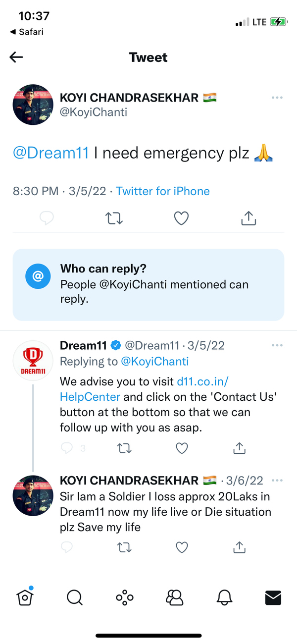Tap the back arrow in header
This screenshot has height=644, width=297.
point(16,57)
